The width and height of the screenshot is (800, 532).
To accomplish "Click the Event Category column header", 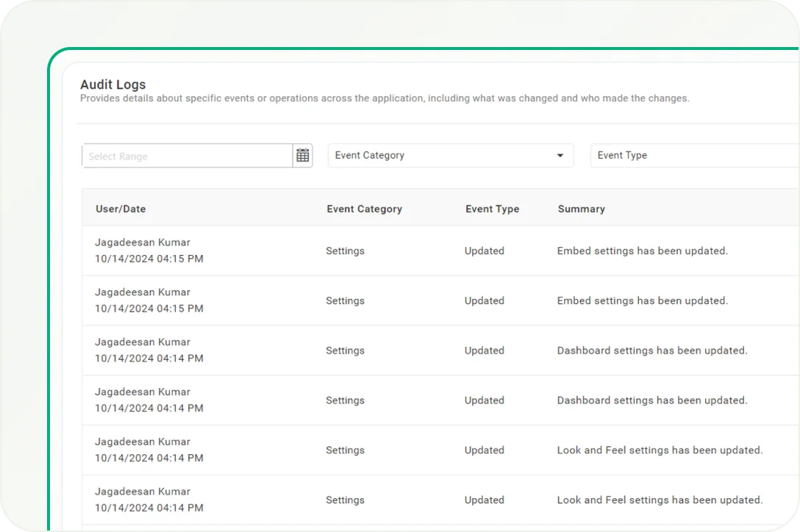I will coord(364,209).
